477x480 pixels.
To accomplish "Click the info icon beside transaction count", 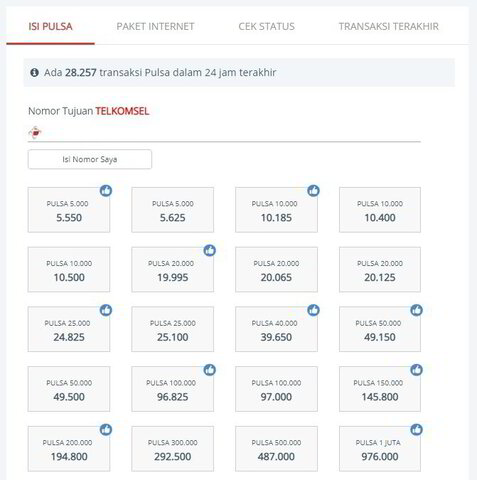I will [x=34, y=72].
